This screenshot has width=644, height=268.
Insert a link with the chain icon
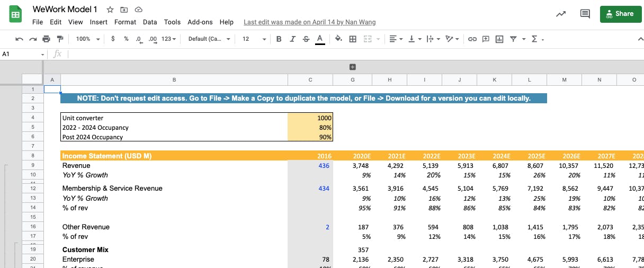(x=472, y=39)
